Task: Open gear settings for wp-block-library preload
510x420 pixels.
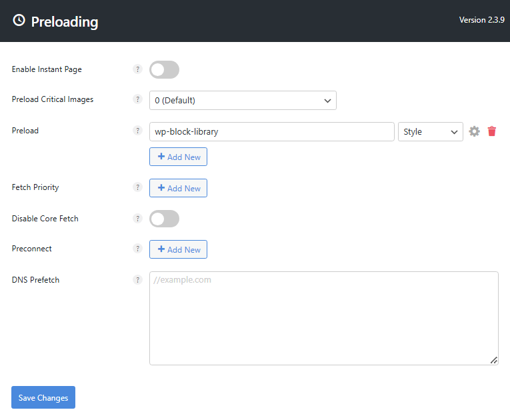Action: pos(474,131)
